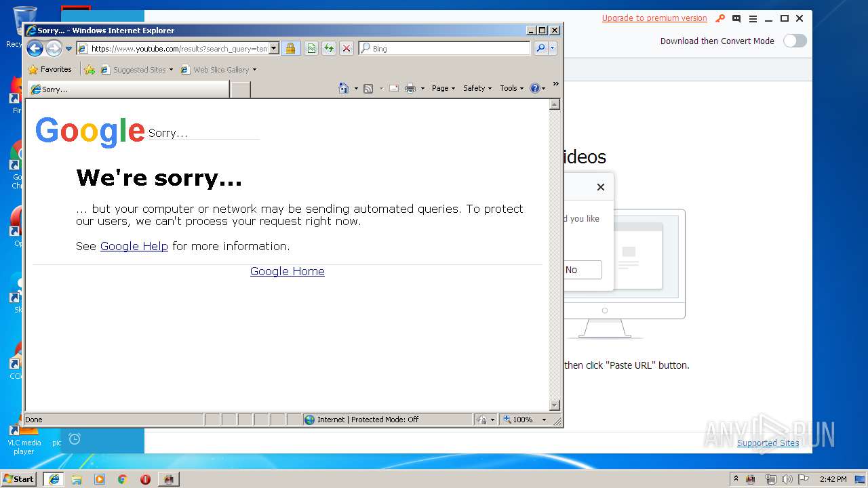The width and height of the screenshot is (868, 488).
Task: Open the IE Help question mark menu
Action: coord(537,88)
